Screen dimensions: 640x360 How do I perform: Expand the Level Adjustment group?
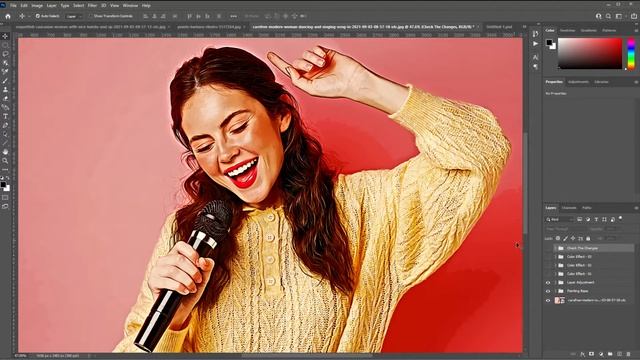[x=555, y=282]
